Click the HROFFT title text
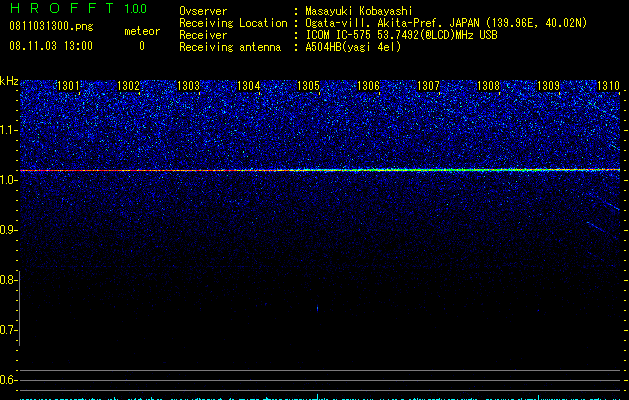This screenshot has height=400, width=629. click(x=62, y=8)
